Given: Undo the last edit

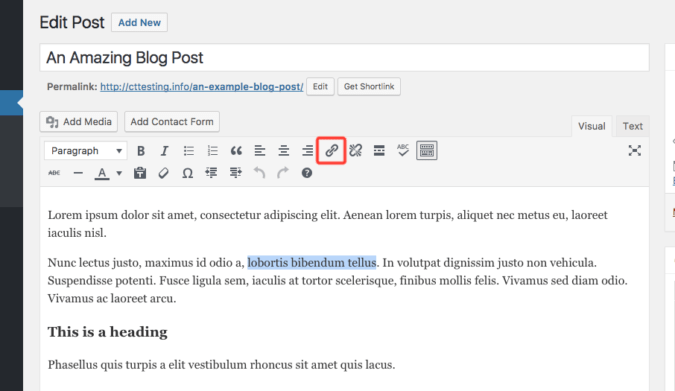Looking at the screenshot, I should (259, 173).
